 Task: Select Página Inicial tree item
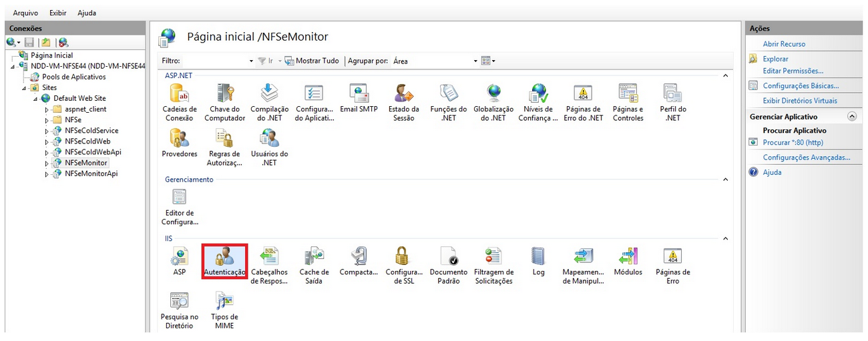coord(51,55)
